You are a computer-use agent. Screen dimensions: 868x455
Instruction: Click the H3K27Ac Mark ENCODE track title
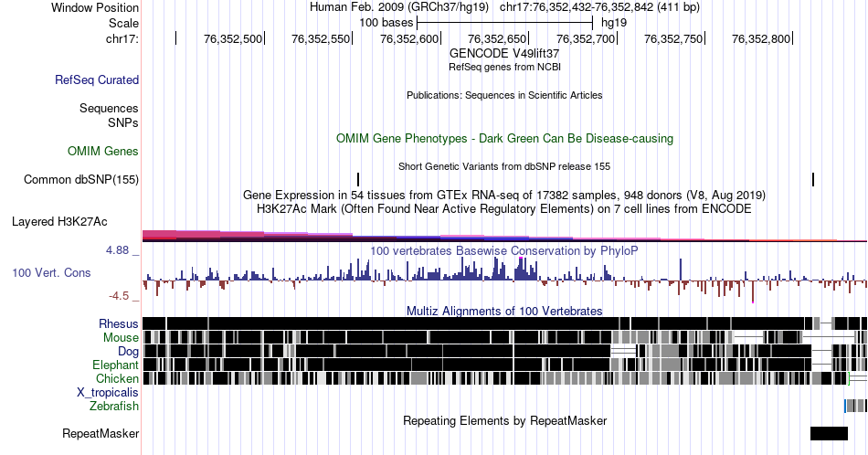click(x=504, y=208)
